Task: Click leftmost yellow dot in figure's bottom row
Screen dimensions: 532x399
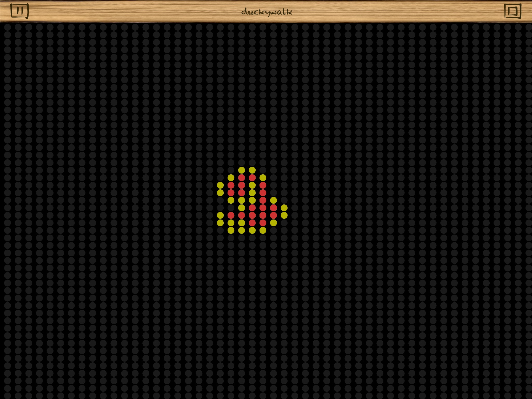Action: point(231,230)
